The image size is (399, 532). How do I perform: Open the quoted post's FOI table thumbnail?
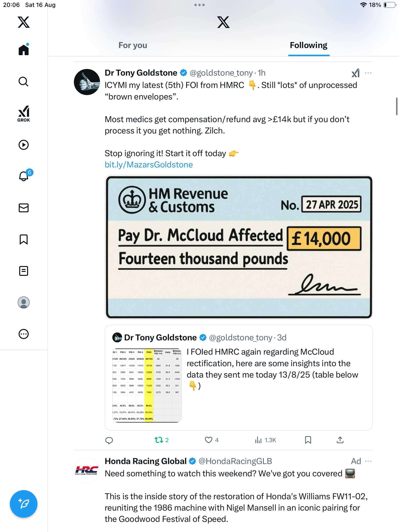[147, 385]
